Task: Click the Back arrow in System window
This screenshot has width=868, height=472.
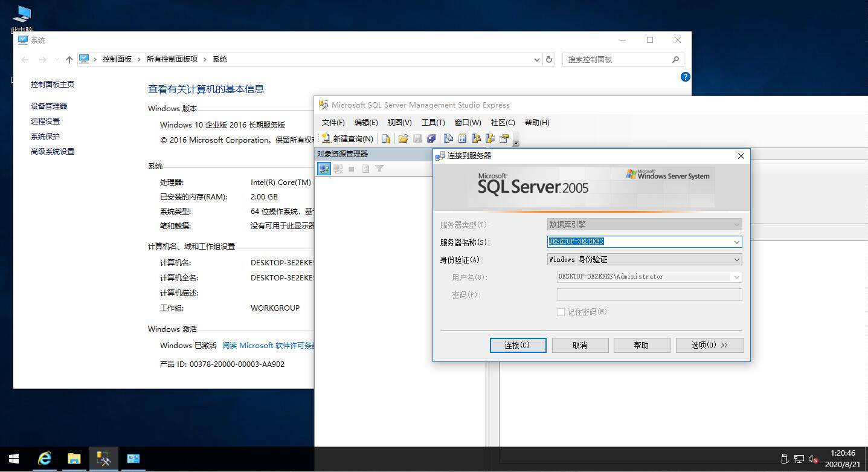Action: pyautogui.click(x=25, y=59)
